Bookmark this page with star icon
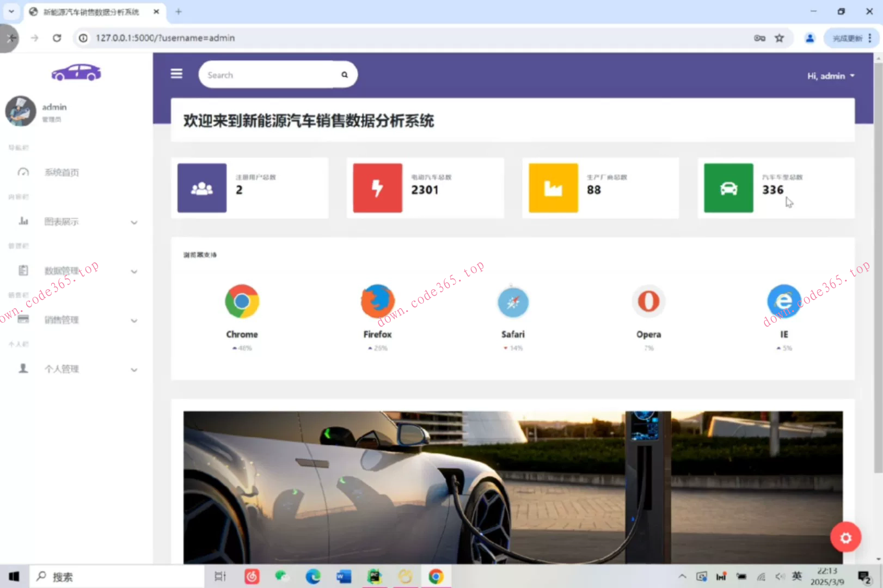The height and width of the screenshot is (588, 883). tap(780, 38)
